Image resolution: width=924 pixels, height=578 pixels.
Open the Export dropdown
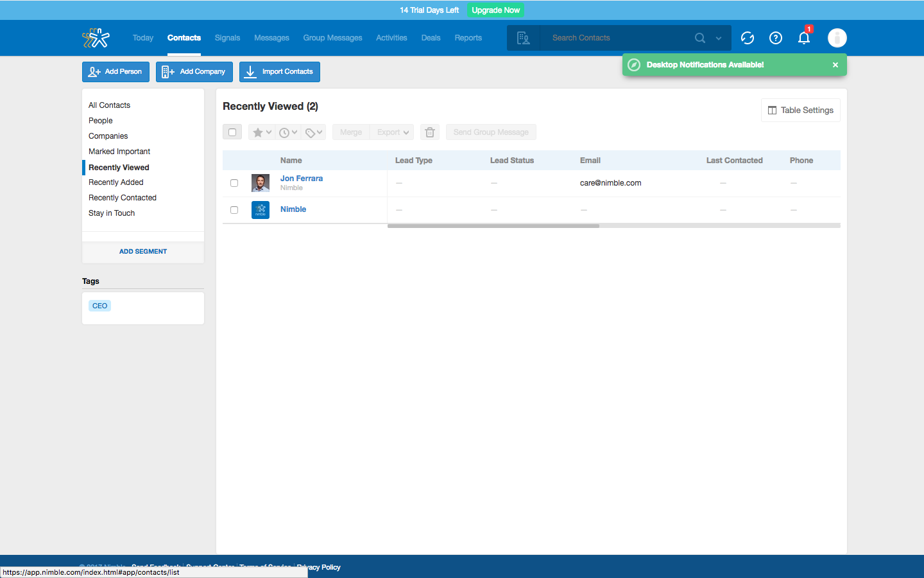[x=393, y=132]
